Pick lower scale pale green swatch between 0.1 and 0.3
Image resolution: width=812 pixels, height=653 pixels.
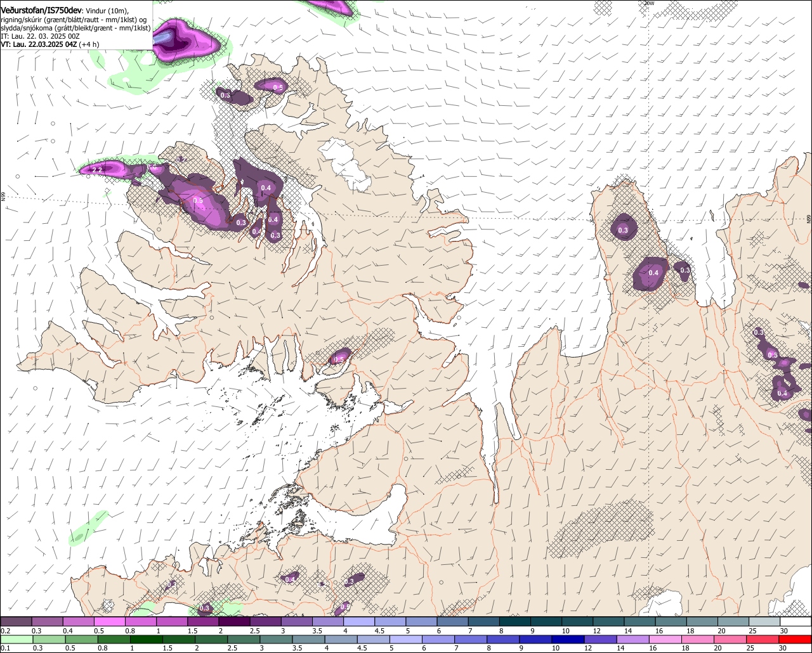click(x=16, y=639)
